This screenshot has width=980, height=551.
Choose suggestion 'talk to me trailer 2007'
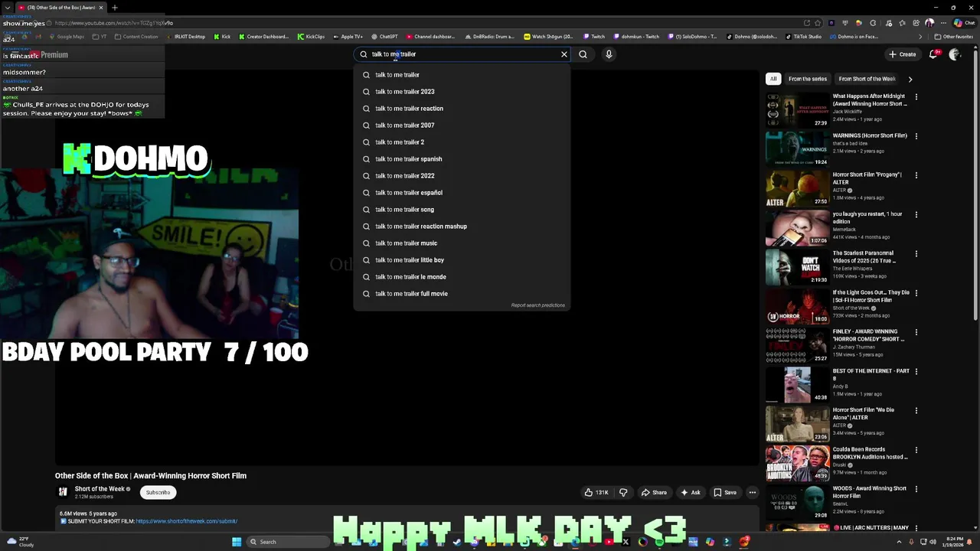click(462, 126)
